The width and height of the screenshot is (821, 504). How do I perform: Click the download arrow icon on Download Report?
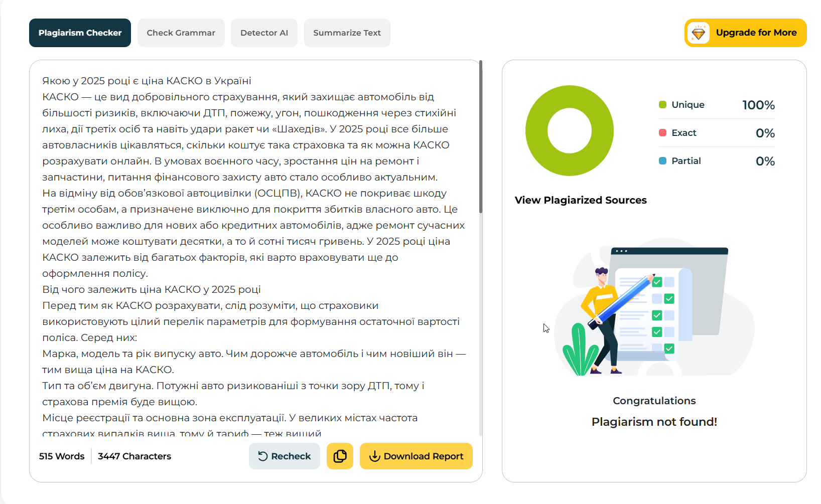click(x=374, y=456)
